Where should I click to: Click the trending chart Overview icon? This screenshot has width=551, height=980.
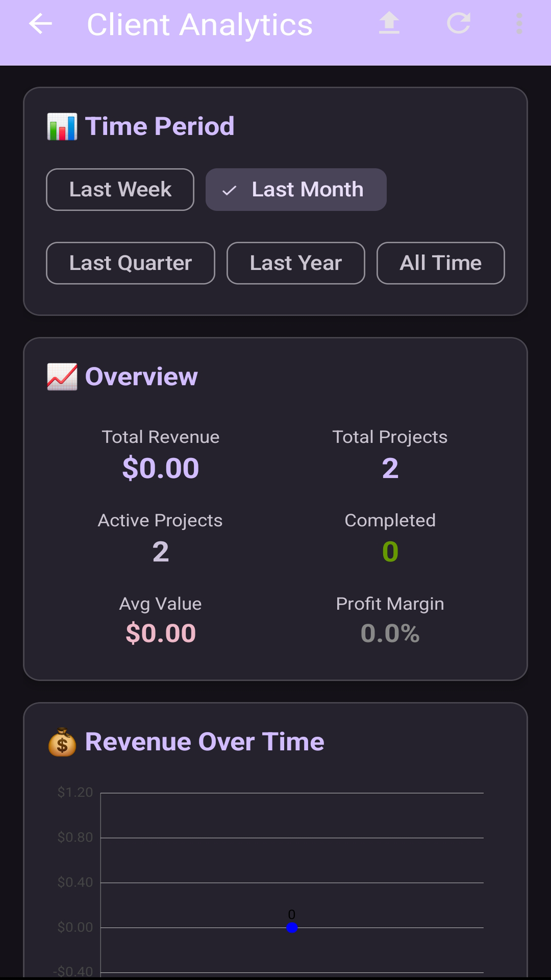tap(62, 377)
